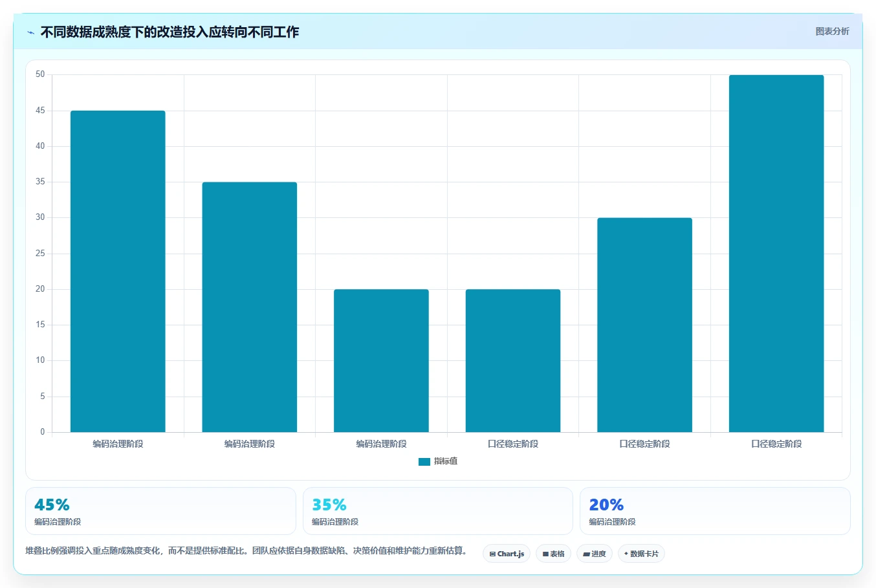Click the Chart.js tag chip
This screenshot has width=876, height=588.
(x=507, y=554)
